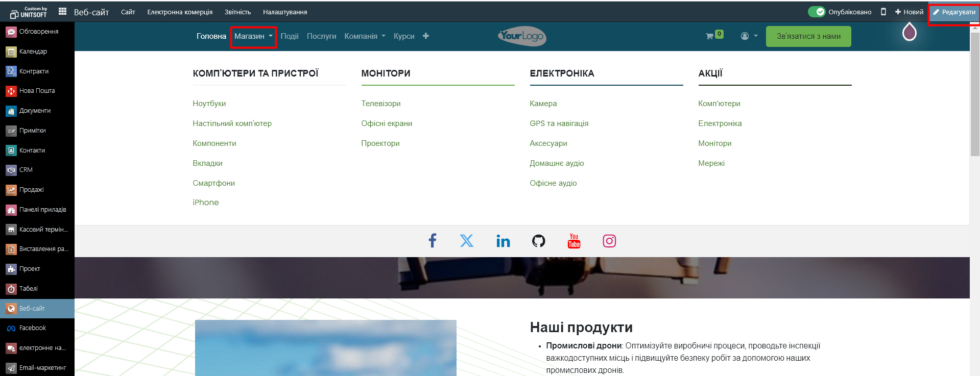Open the apps grid menu icon
The width and height of the screenshot is (980, 376).
pyautogui.click(x=62, y=11)
